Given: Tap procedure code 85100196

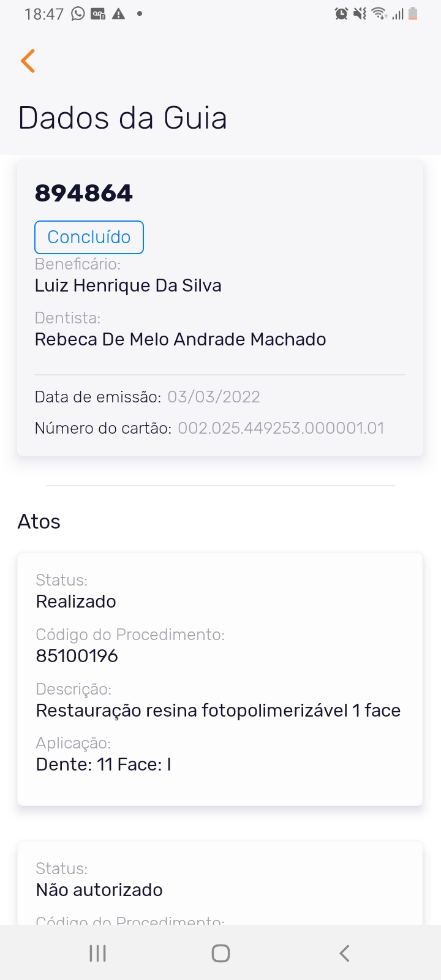Looking at the screenshot, I should [77, 656].
